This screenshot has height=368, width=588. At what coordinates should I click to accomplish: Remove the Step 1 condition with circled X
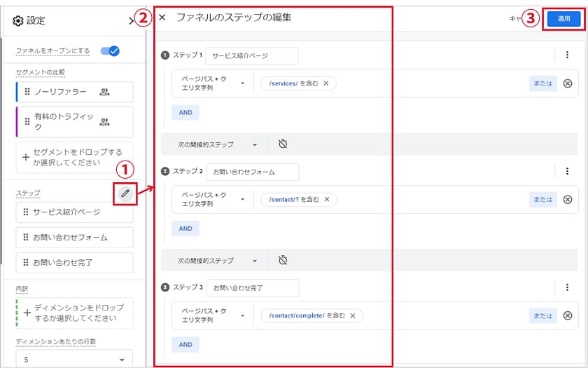pyautogui.click(x=567, y=83)
